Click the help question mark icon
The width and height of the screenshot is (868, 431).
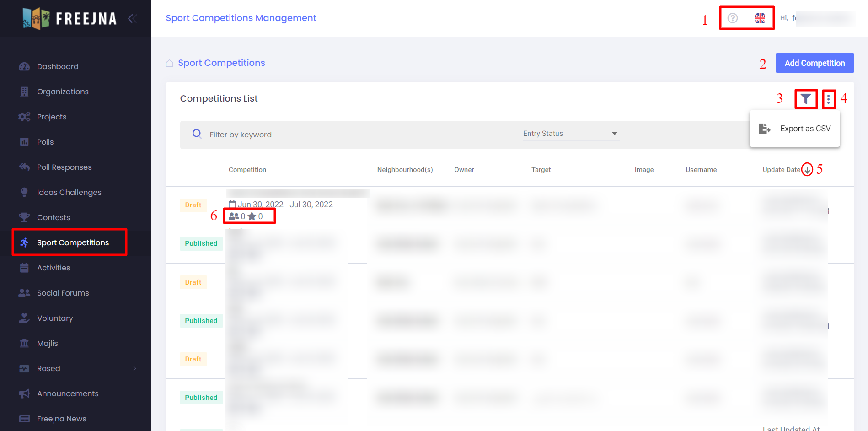click(732, 18)
